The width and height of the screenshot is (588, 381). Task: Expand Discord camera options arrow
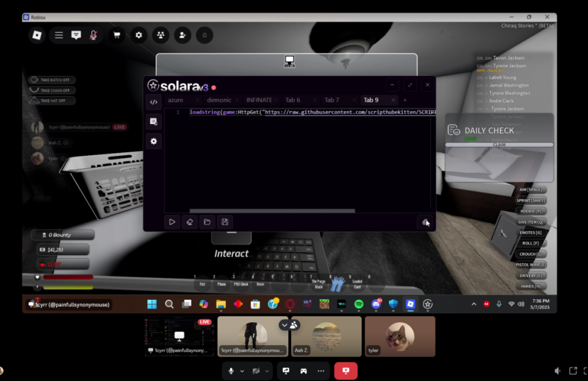click(x=267, y=371)
